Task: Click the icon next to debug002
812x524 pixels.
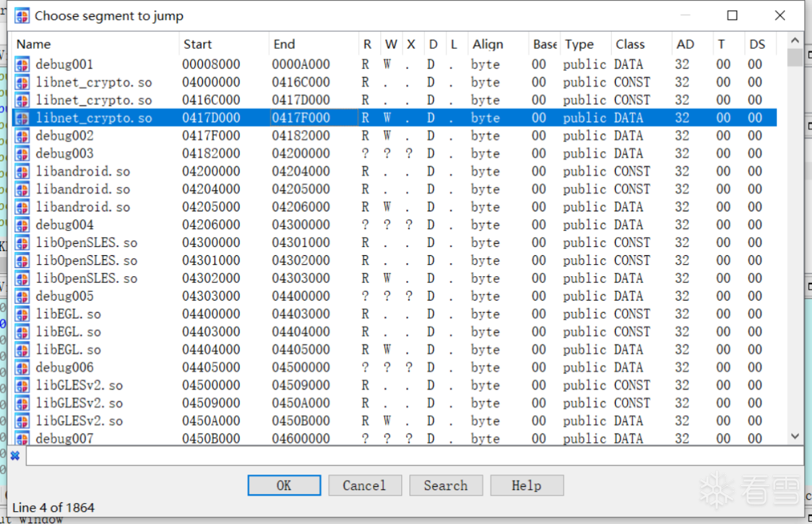Action: 22,135
